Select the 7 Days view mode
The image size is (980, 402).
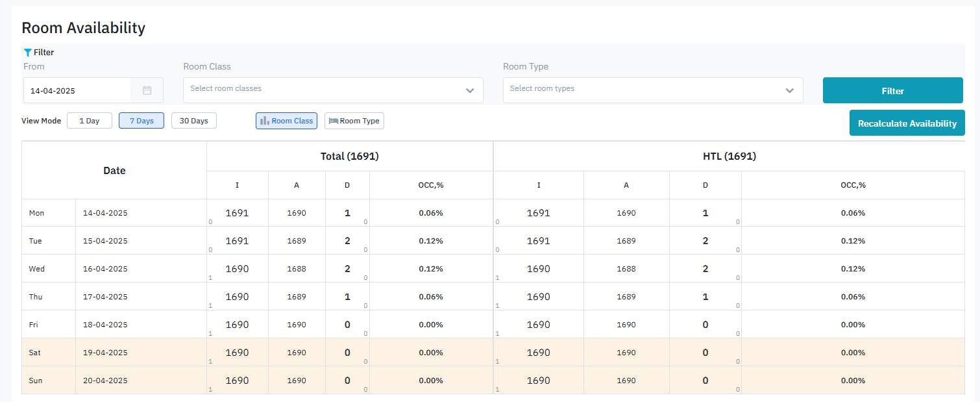coord(141,121)
